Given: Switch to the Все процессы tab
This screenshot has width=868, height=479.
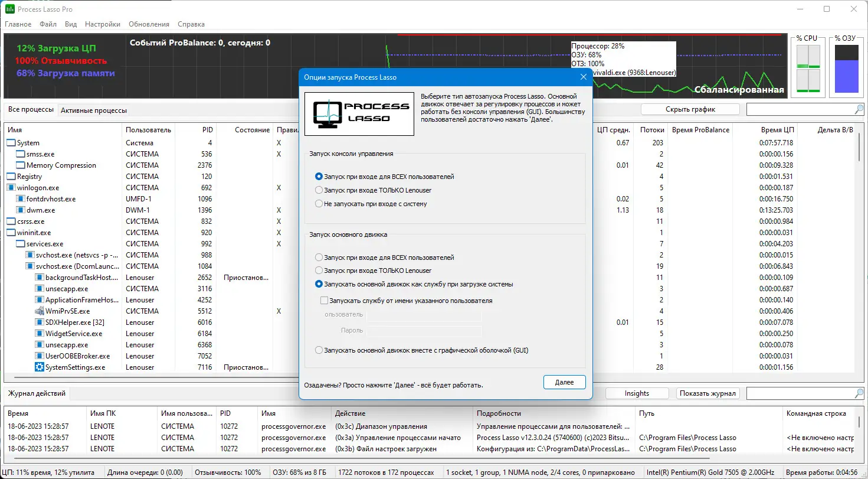Looking at the screenshot, I should [31, 110].
